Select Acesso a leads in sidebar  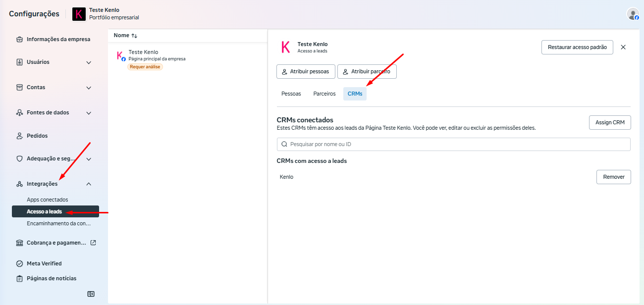[x=55, y=211]
